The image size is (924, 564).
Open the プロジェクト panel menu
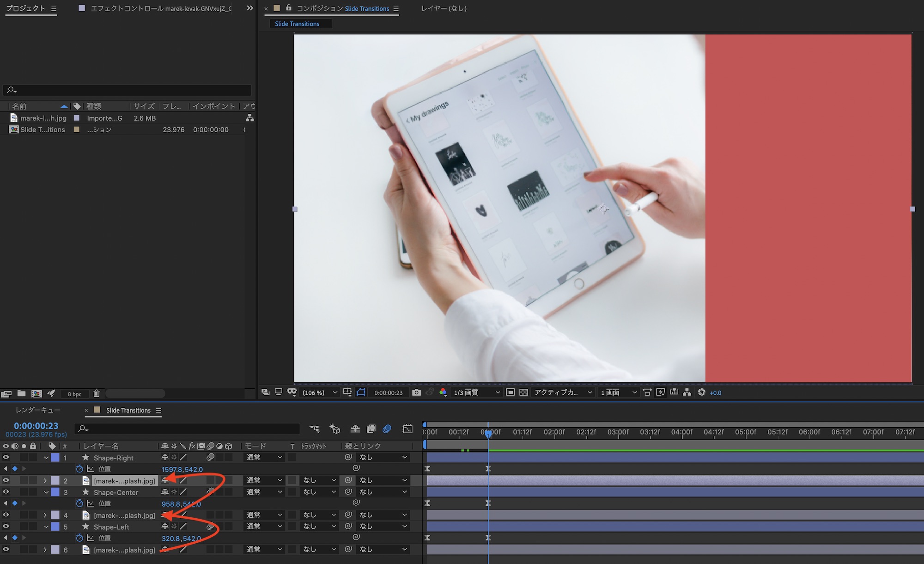pos(54,9)
